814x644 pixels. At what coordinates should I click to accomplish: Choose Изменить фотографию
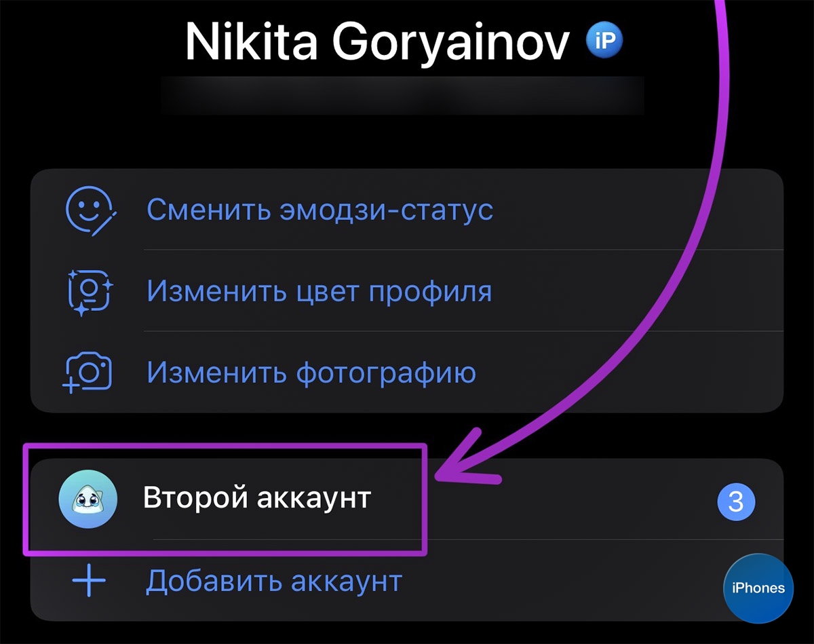[x=311, y=373]
